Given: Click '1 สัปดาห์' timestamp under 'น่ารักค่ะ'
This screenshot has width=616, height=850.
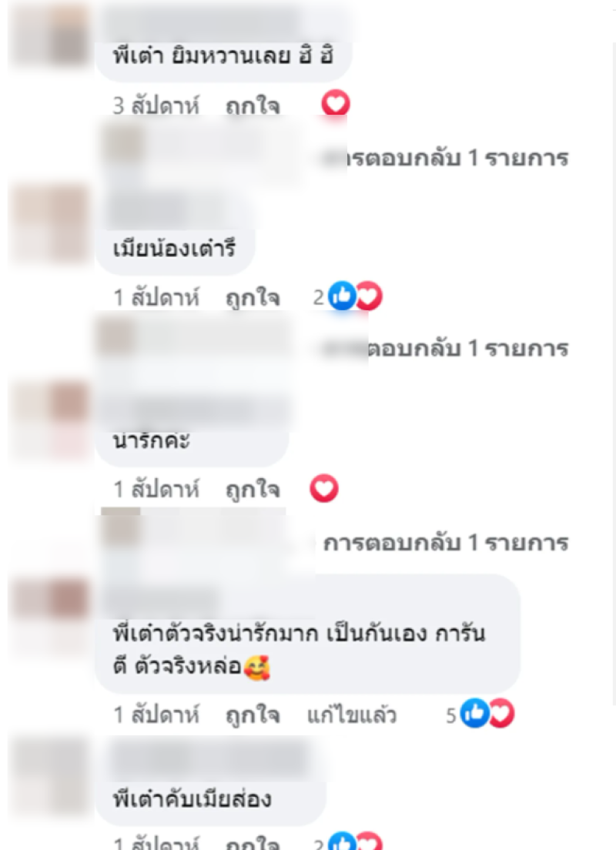Looking at the screenshot, I should (156, 489).
